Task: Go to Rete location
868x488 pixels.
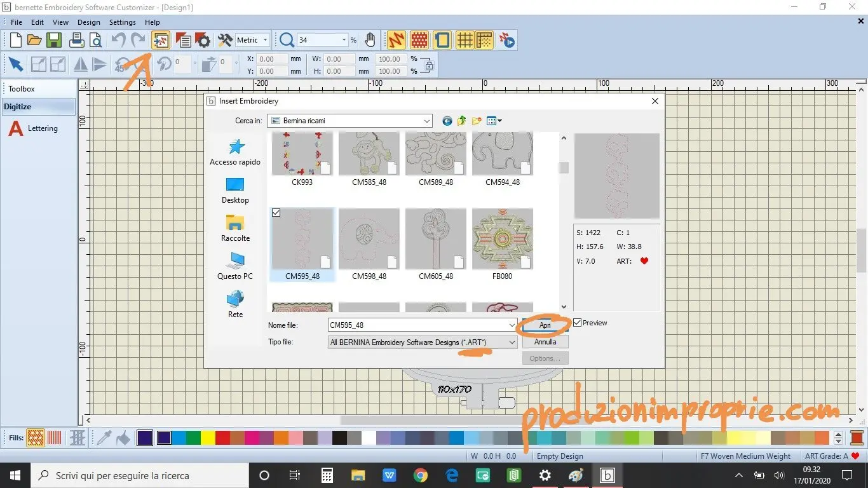Action: (236, 305)
